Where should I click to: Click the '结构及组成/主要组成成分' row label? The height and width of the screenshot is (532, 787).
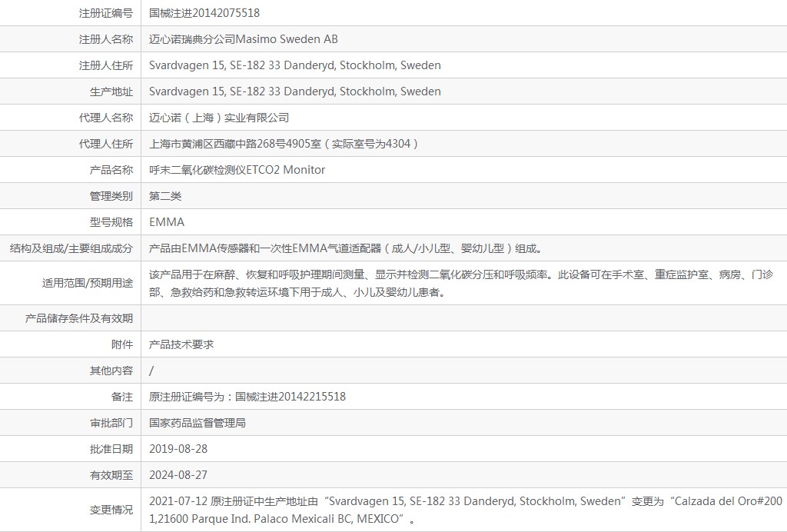(71, 248)
